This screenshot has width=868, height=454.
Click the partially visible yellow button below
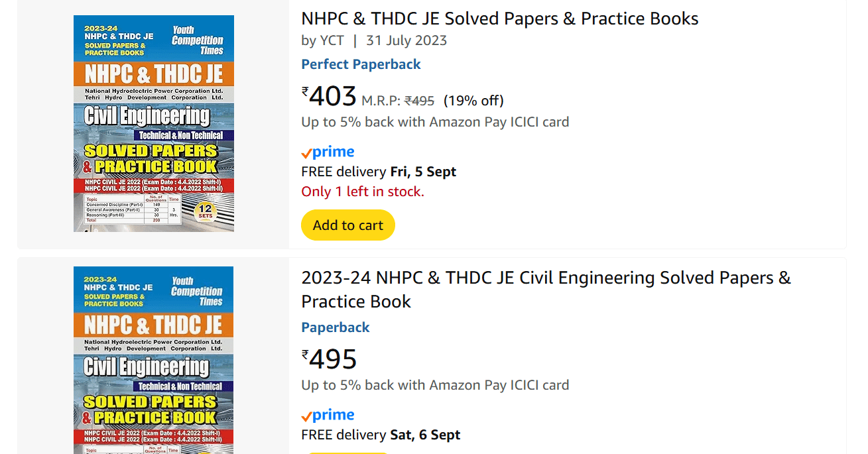click(347, 452)
